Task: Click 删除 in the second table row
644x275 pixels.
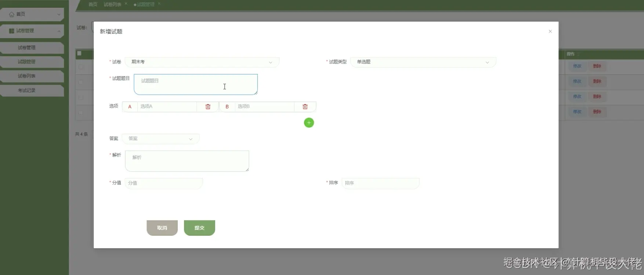Action: click(597, 81)
